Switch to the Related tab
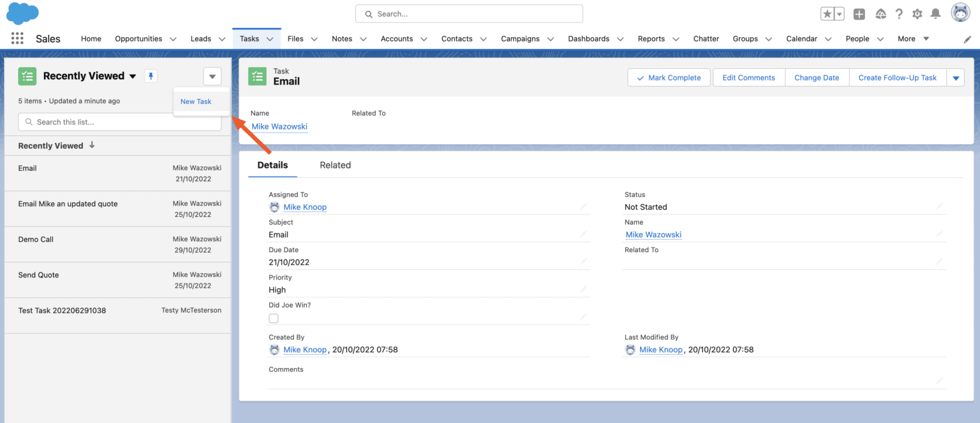This screenshot has height=423, width=980. point(335,165)
